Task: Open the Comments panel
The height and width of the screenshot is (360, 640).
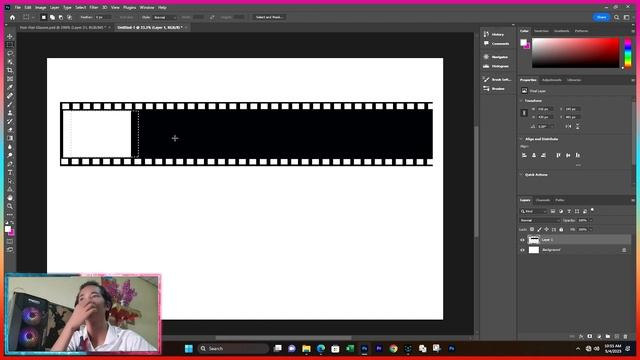Action: (497, 43)
